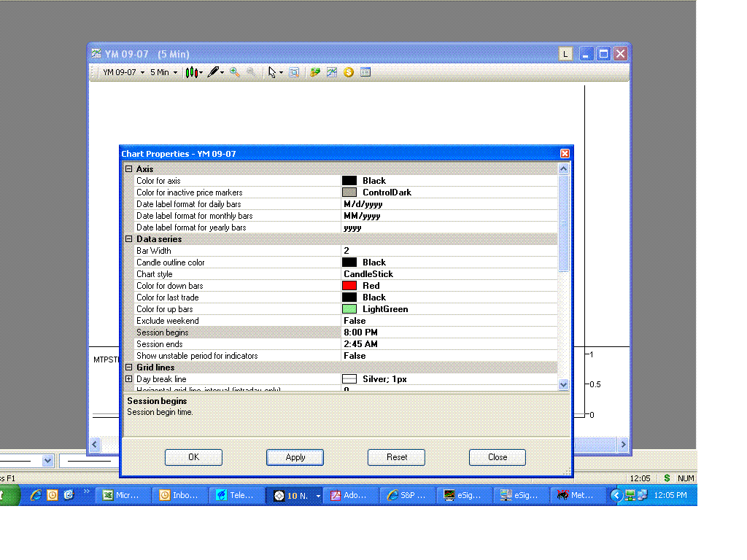Collapse the Grid lines category
The height and width of the screenshot is (560, 747).
[x=128, y=367]
